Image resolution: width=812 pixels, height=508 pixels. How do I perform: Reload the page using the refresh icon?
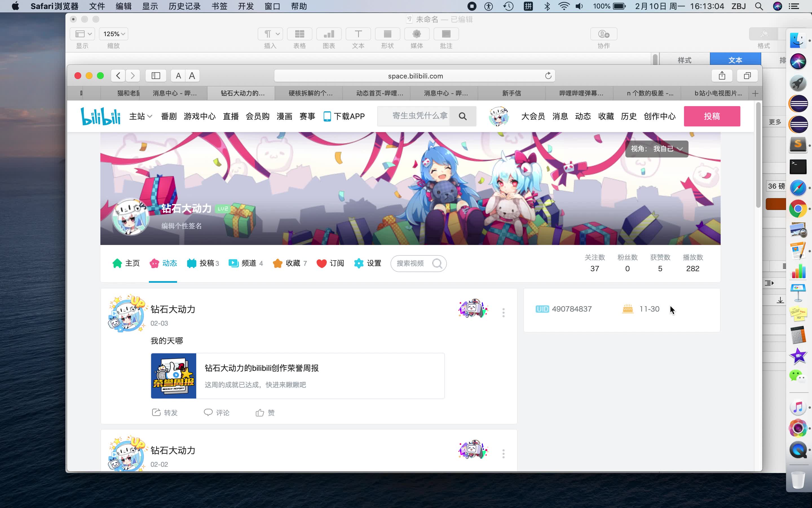point(548,76)
